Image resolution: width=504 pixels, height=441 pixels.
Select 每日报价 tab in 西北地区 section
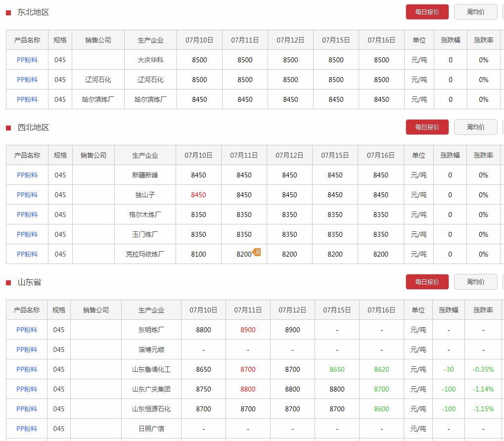click(x=427, y=127)
